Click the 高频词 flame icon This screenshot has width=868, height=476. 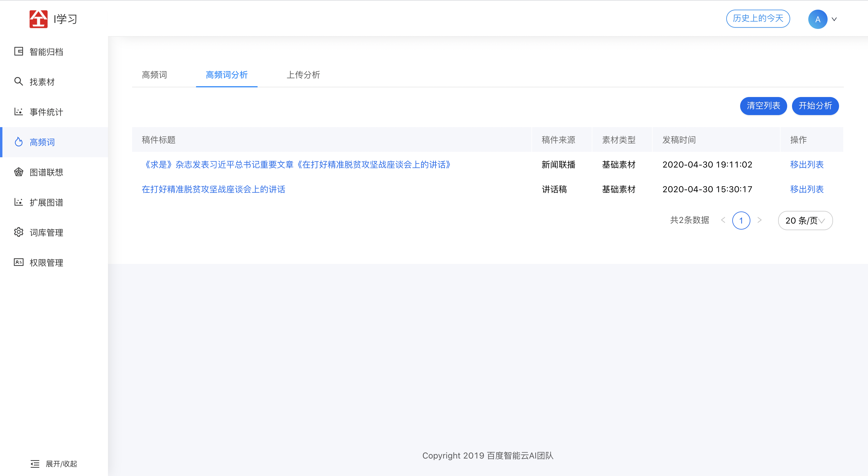tap(18, 142)
